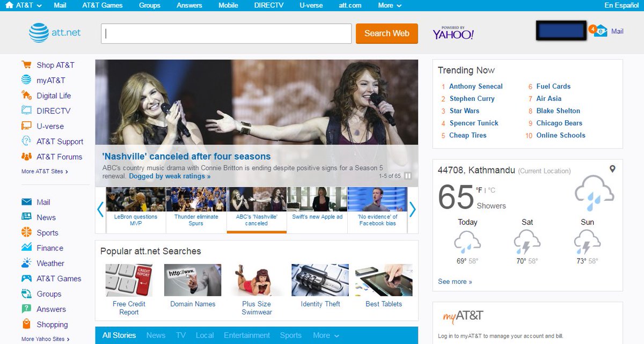Click the U-verse icon in sidebar
The width and height of the screenshot is (644, 344).
point(26,126)
